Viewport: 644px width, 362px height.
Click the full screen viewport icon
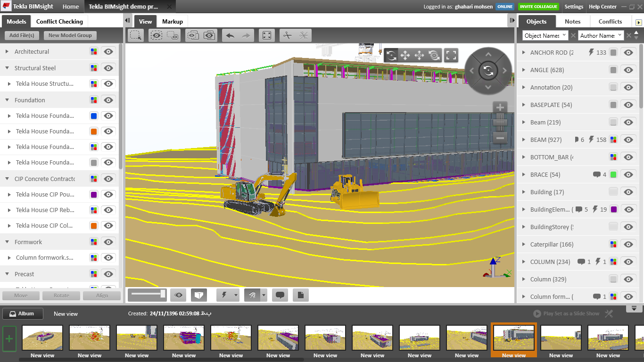tap(451, 55)
